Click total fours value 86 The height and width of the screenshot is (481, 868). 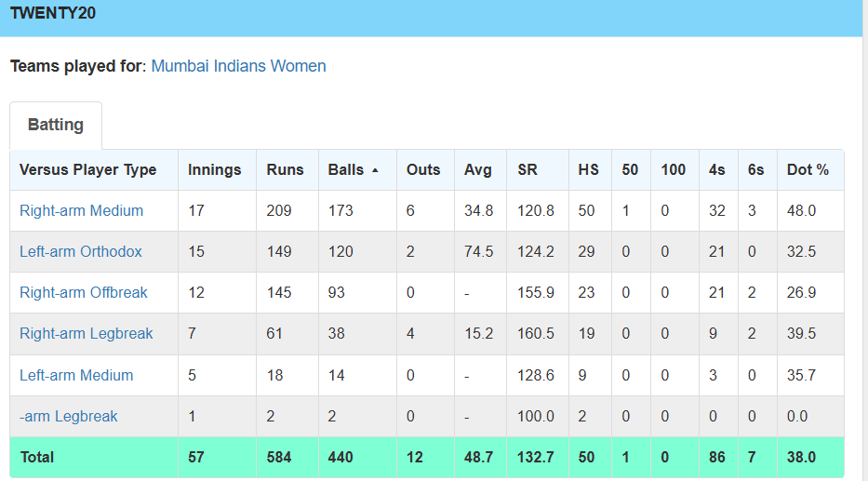point(717,457)
